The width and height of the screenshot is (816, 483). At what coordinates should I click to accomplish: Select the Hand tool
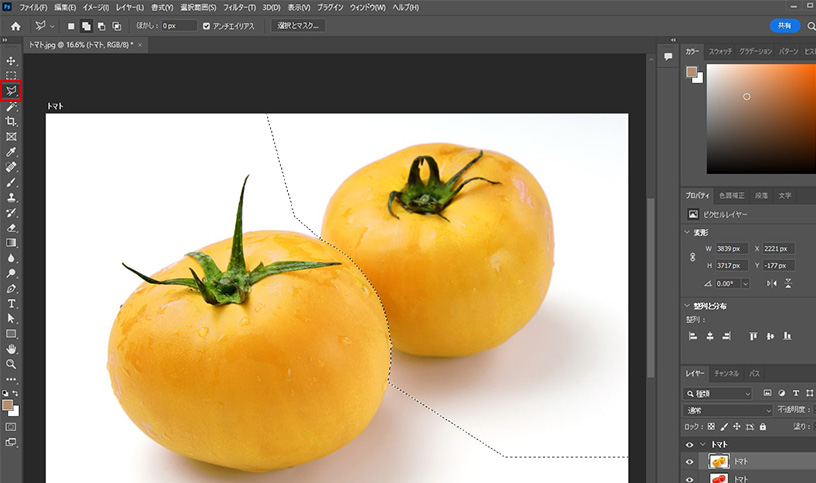tap(11, 349)
